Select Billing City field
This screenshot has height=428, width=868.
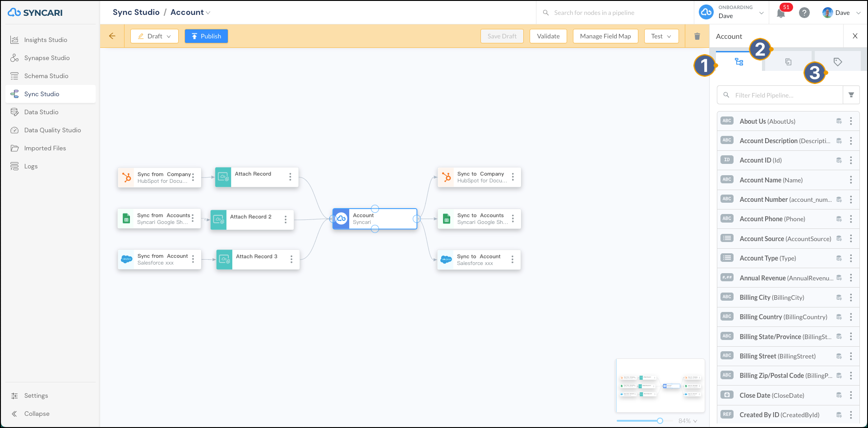[x=788, y=297]
